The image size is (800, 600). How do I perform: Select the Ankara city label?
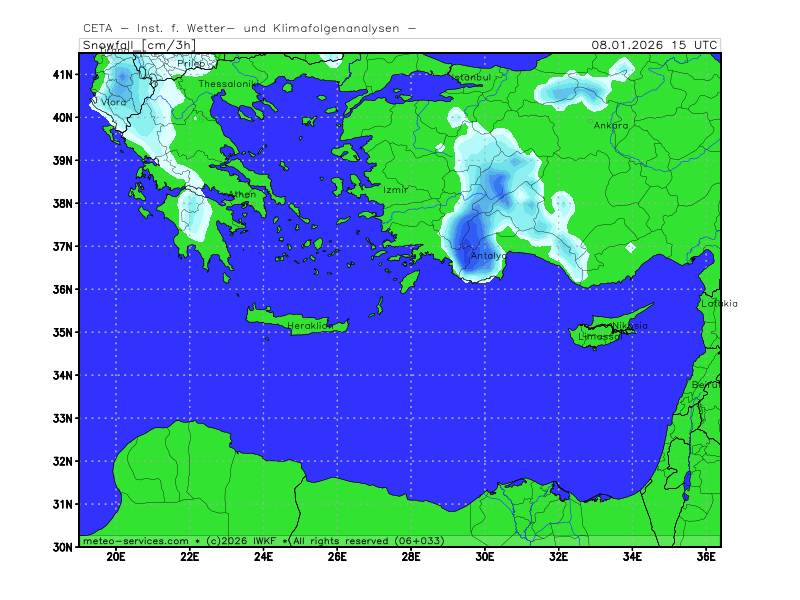tap(611, 126)
